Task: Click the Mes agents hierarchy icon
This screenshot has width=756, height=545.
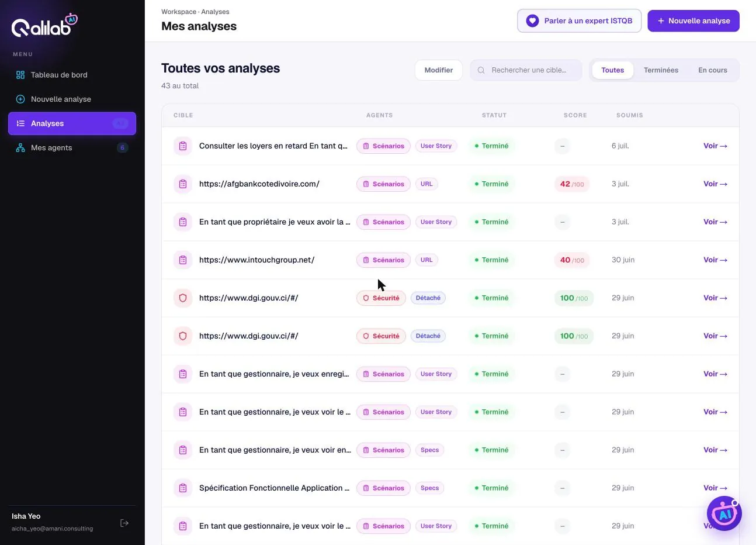Action: [x=20, y=148]
